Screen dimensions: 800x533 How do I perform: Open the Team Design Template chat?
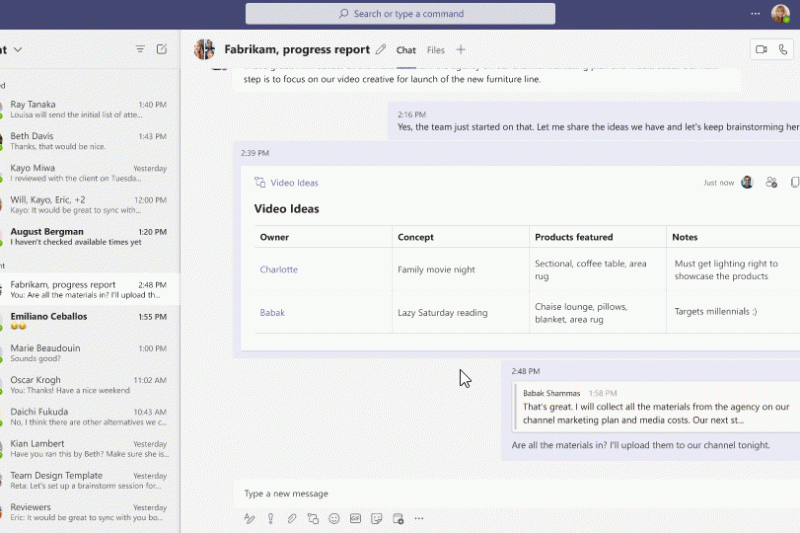pos(90,480)
